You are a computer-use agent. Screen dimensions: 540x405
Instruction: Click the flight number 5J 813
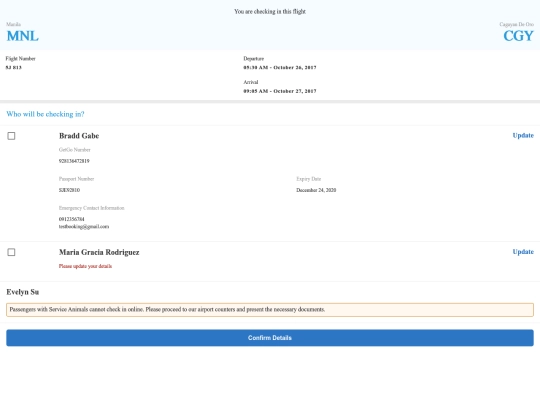click(14, 68)
